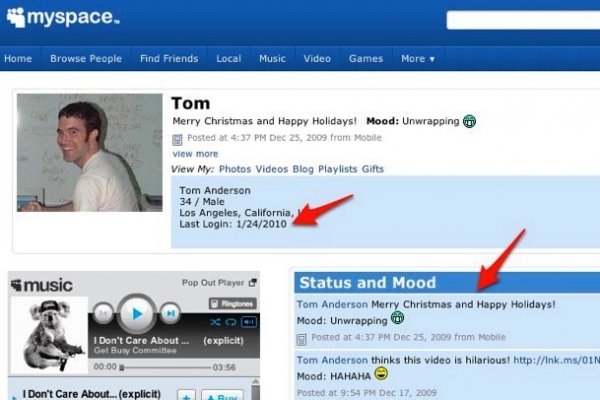This screenshot has height=400, width=600.
Task: Skip to next track
Action: 170,314
